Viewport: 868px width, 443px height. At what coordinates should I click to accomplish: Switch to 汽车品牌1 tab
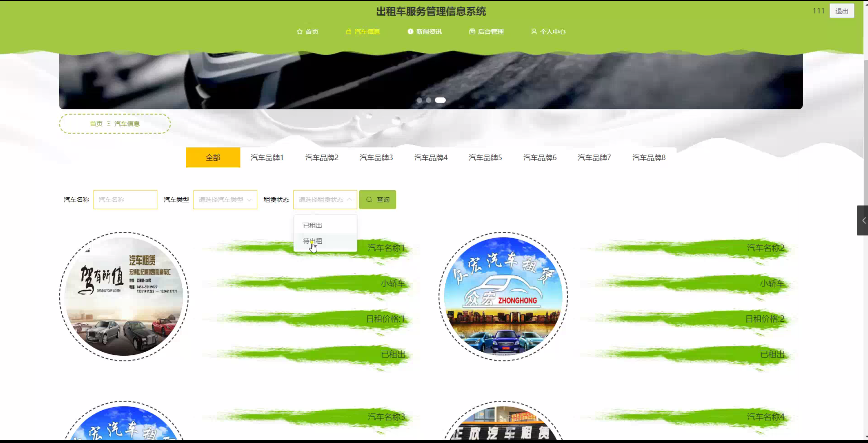pyautogui.click(x=267, y=157)
